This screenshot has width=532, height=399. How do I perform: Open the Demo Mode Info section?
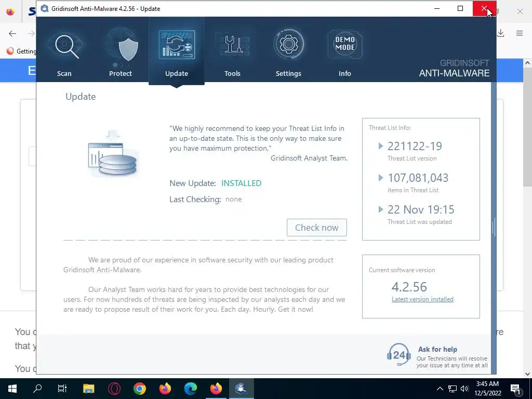[345, 51]
